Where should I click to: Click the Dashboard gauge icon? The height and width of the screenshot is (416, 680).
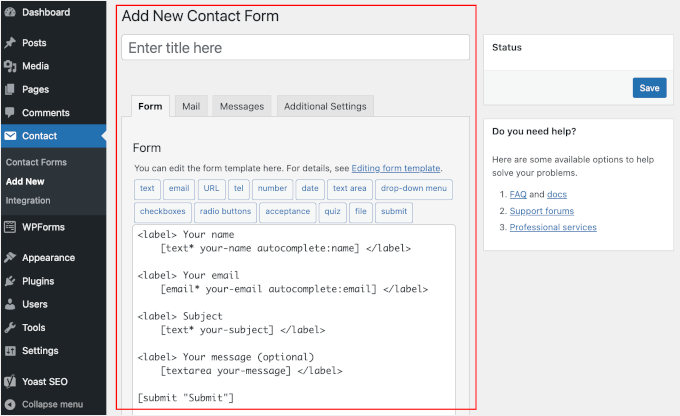click(10, 13)
